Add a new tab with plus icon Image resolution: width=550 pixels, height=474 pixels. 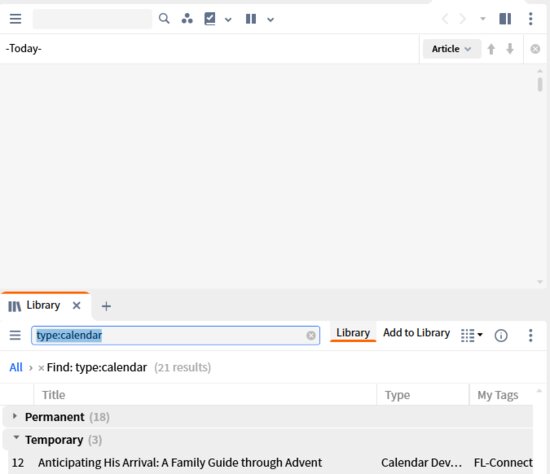coord(106,306)
